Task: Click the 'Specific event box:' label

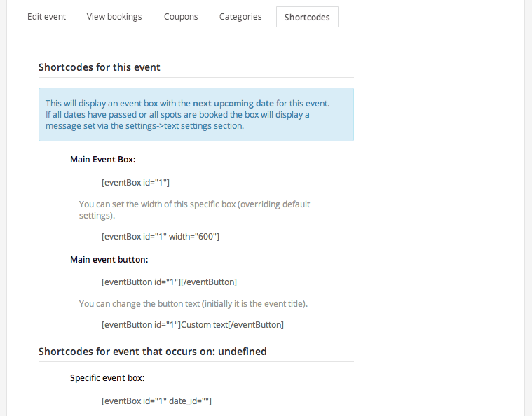Action: click(107, 378)
